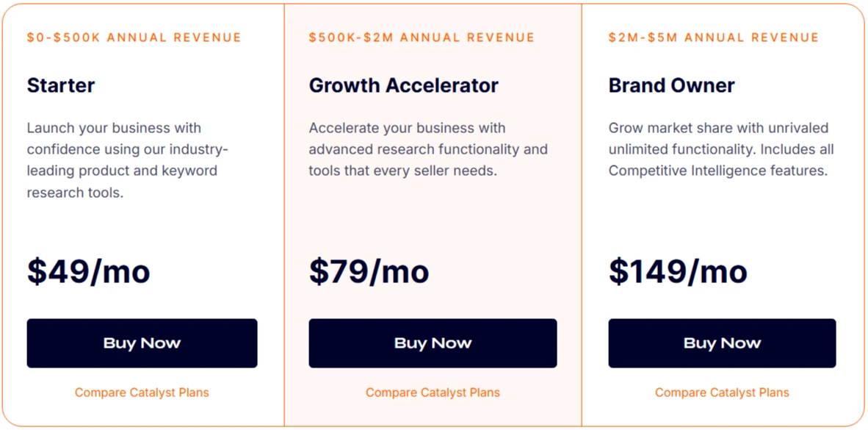Click the $2M-$5M Annual Revenue label

(713, 37)
